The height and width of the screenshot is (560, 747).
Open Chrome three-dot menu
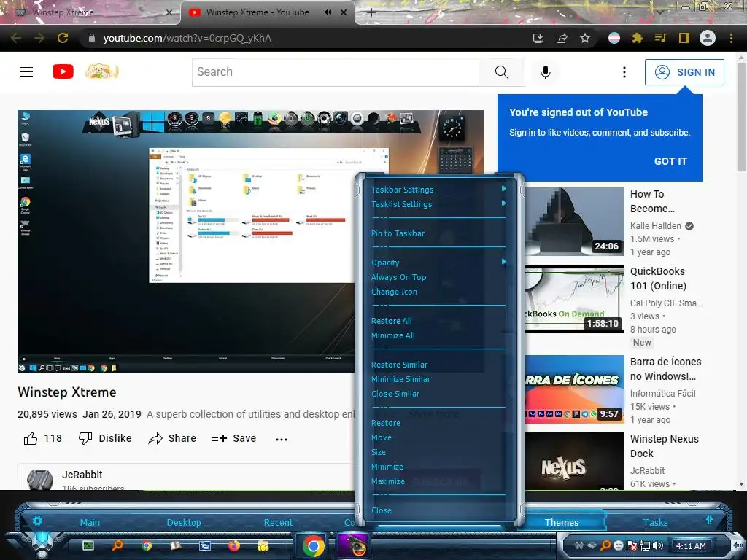coord(731,38)
